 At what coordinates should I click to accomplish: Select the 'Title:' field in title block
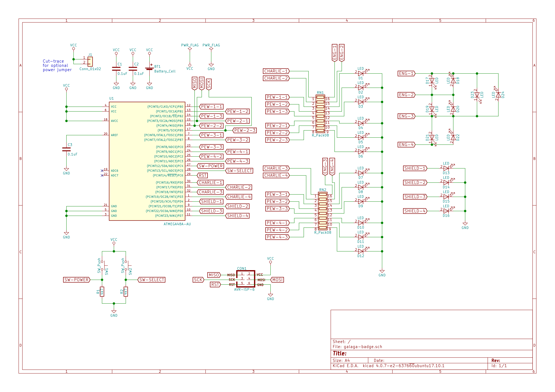point(340,353)
